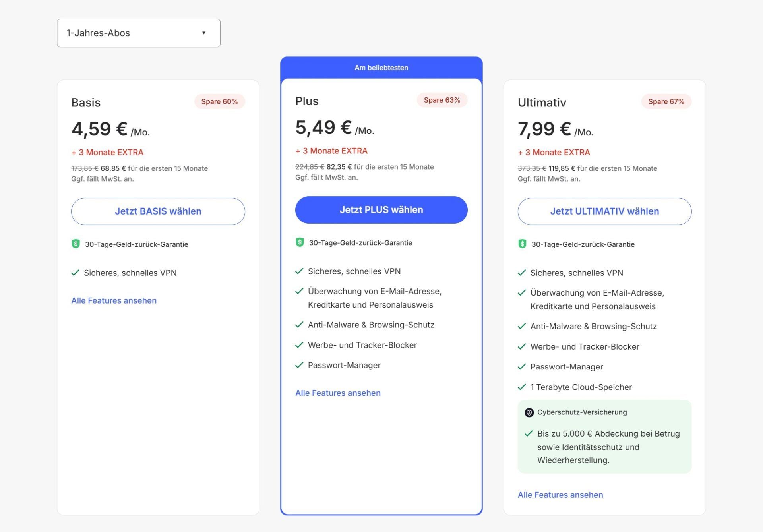Click the checkmark near Bis zu 5.000 € Abdeckung
The height and width of the screenshot is (532, 763).
click(529, 433)
